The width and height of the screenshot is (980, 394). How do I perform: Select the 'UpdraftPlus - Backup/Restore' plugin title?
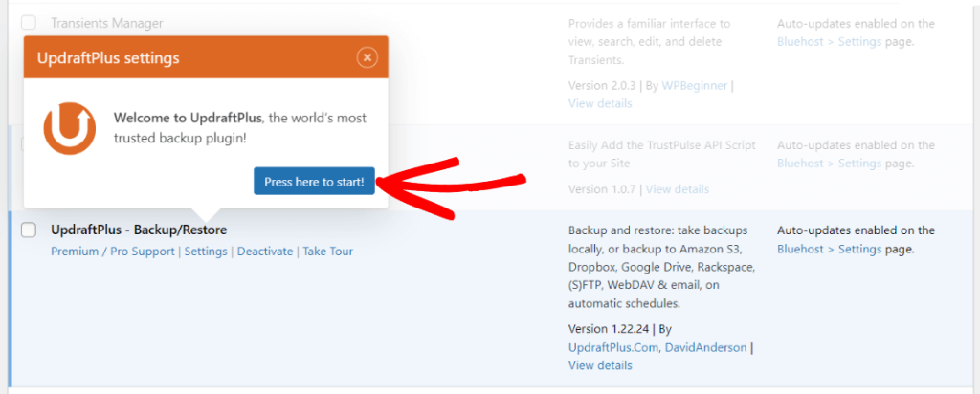139,230
